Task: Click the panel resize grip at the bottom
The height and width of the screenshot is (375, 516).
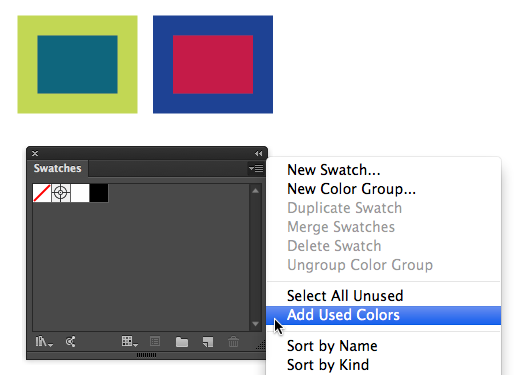Action: tap(146, 355)
